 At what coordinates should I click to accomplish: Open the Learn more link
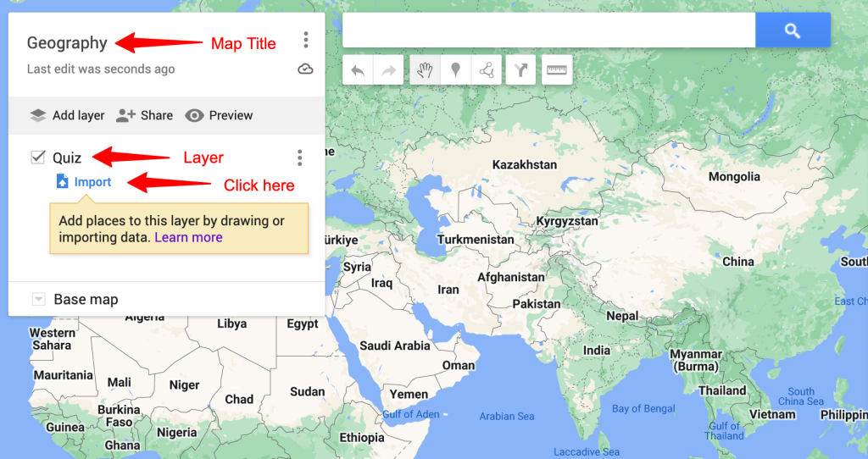[188, 237]
